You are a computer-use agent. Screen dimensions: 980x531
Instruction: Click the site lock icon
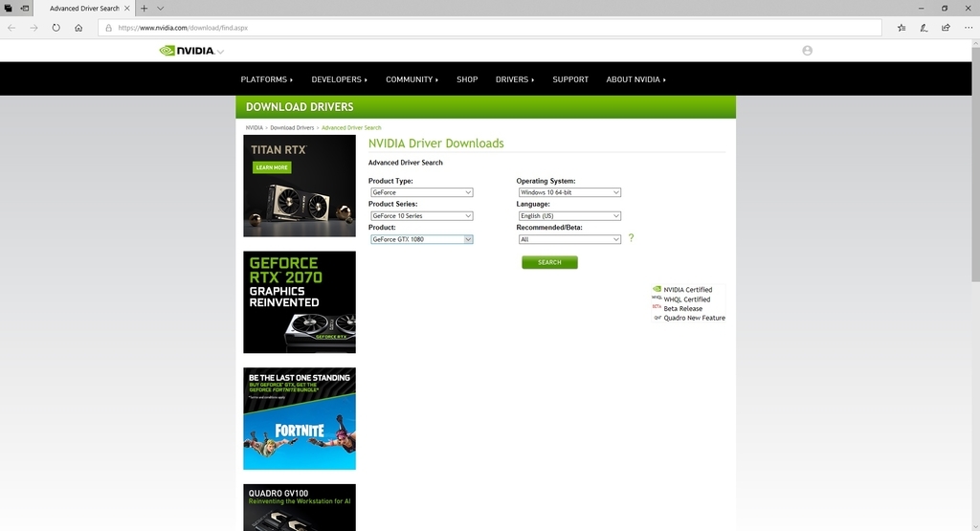coord(109,28)
